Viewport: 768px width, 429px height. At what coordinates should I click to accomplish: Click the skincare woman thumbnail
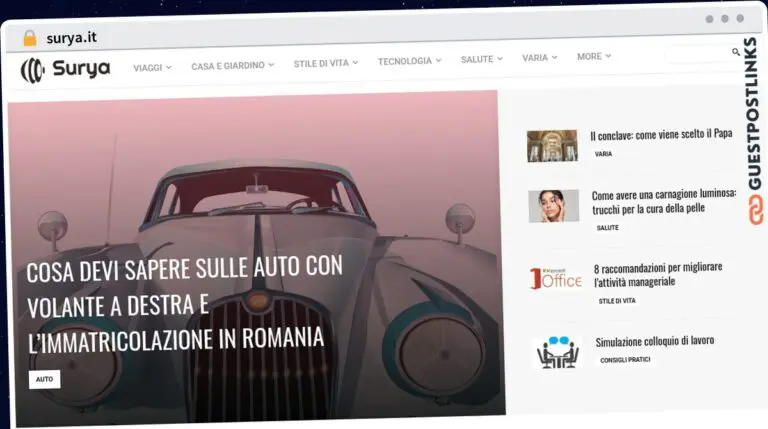pos(553,206)
